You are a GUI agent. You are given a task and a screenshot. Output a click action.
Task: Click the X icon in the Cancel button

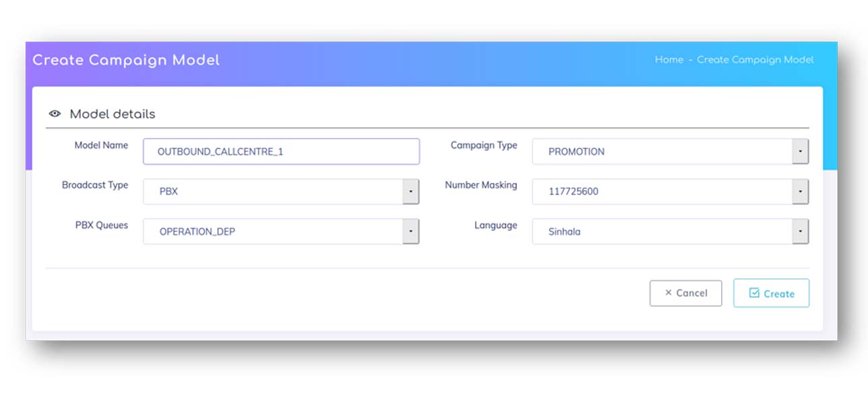668,293
